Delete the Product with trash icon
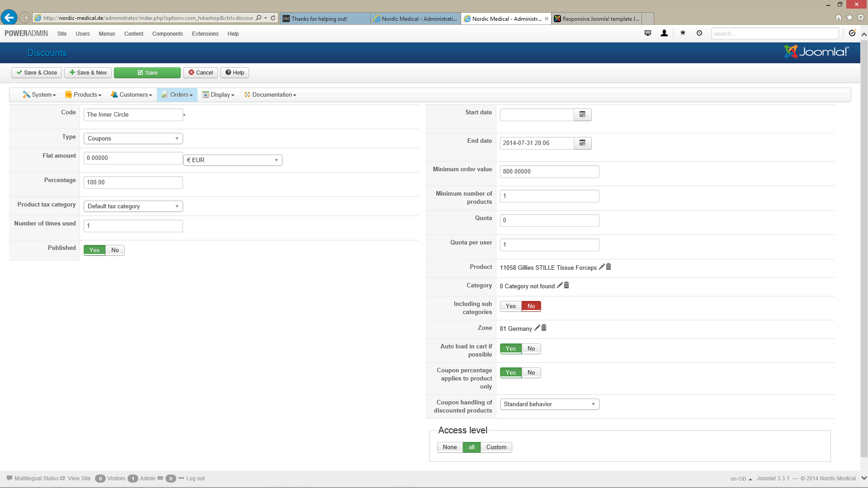The height and width of the screenshot is (488, 868). (x=609, y=267)
